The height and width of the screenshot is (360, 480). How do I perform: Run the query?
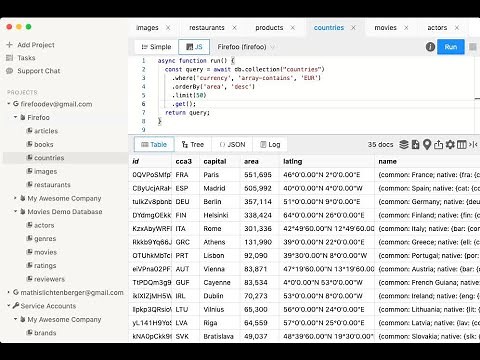pyautogui.click(x=451, y=47)
